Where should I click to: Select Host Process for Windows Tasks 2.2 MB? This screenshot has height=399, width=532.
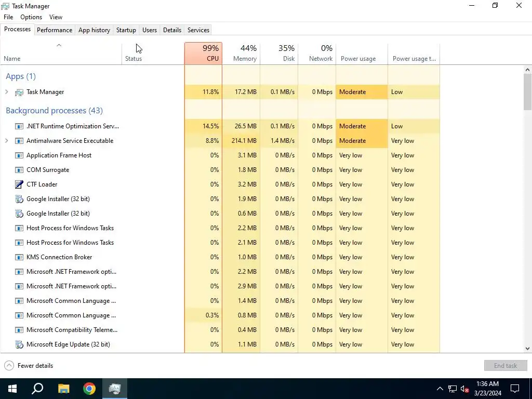(x=220, y=228)
